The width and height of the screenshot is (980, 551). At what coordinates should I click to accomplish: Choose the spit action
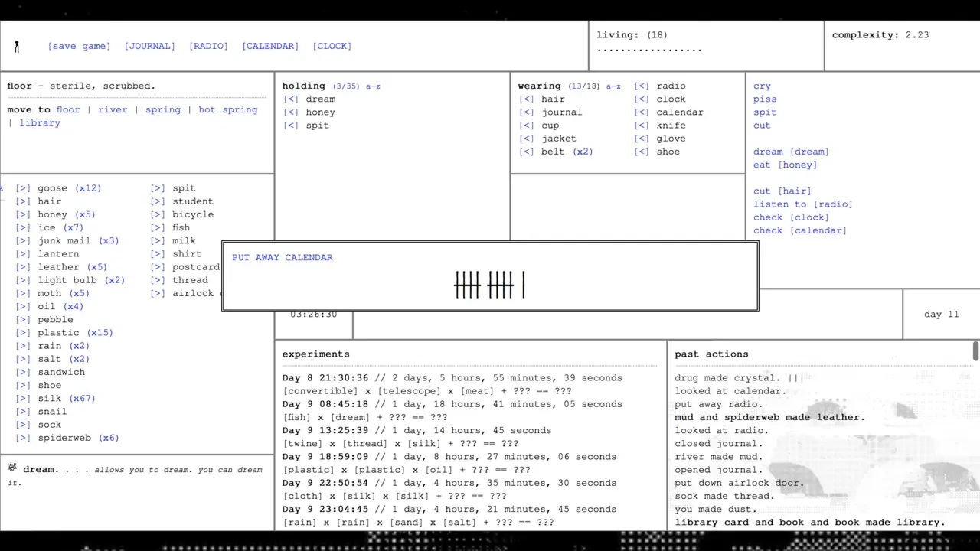pyautogui.click(x=765, y=112)
